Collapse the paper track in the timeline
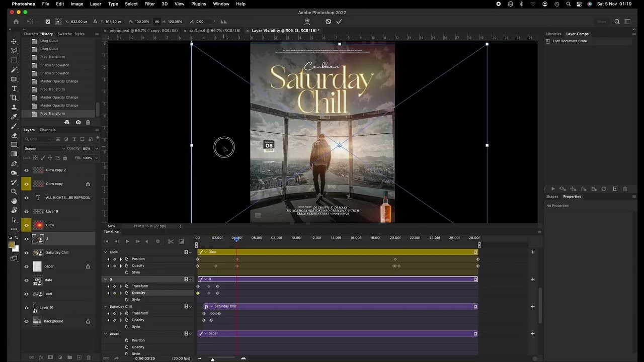The height and width of the screenshot is (362, 644). pos(106,334)
